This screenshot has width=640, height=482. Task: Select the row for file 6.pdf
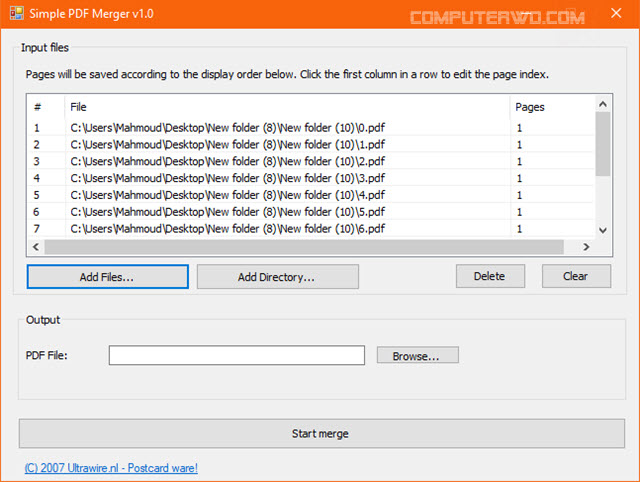[310, 229]
